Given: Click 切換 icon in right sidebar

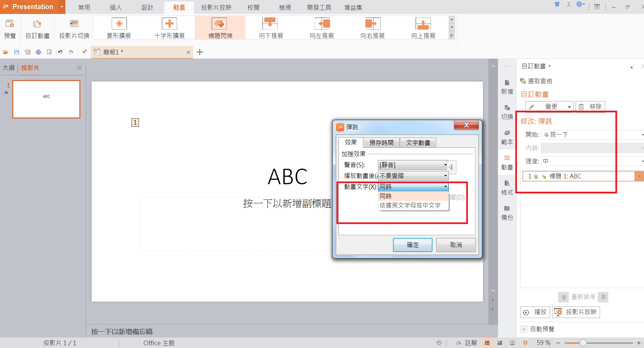Looking at the screenshot, I should pyautogui.click(x=507, y=112).
